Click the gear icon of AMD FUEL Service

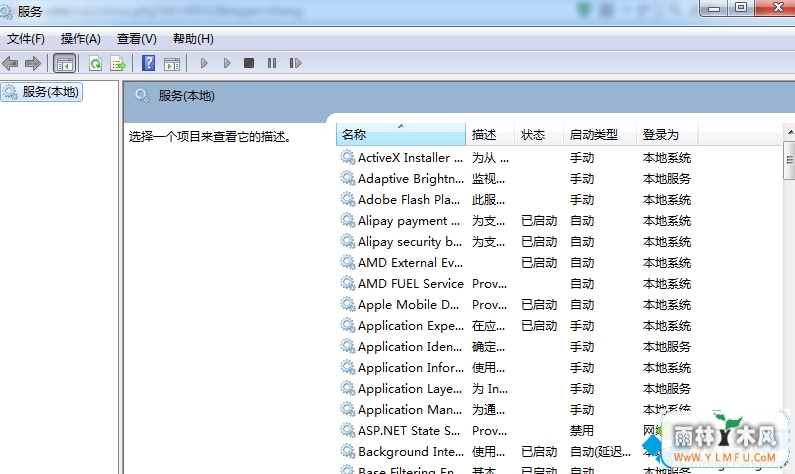pyautogui.click(x=347, y=283)
